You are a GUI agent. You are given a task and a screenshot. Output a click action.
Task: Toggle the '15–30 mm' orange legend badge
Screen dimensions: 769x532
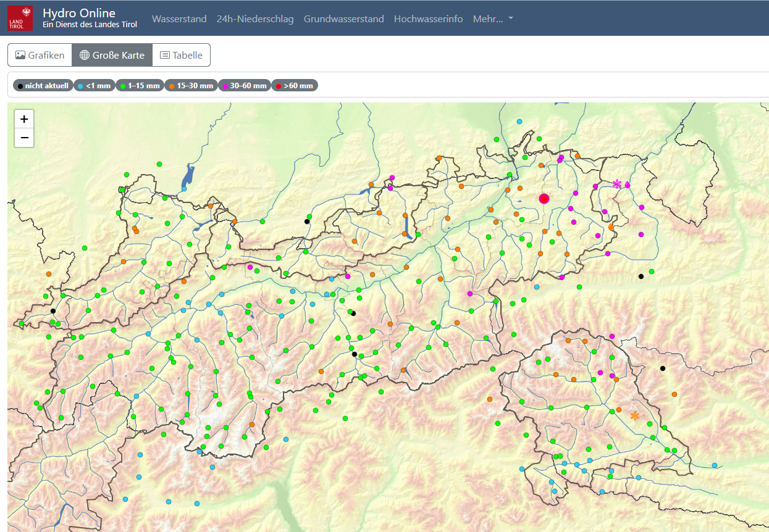click(x=191, y=86)
